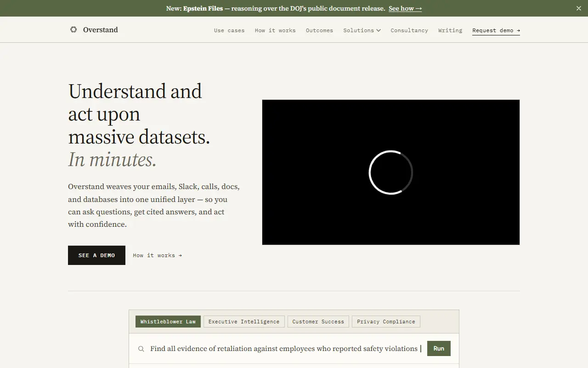Click the 'In minutes.' italic heading
The height and width of the screenshot is (368, 588).
point(113,160)
